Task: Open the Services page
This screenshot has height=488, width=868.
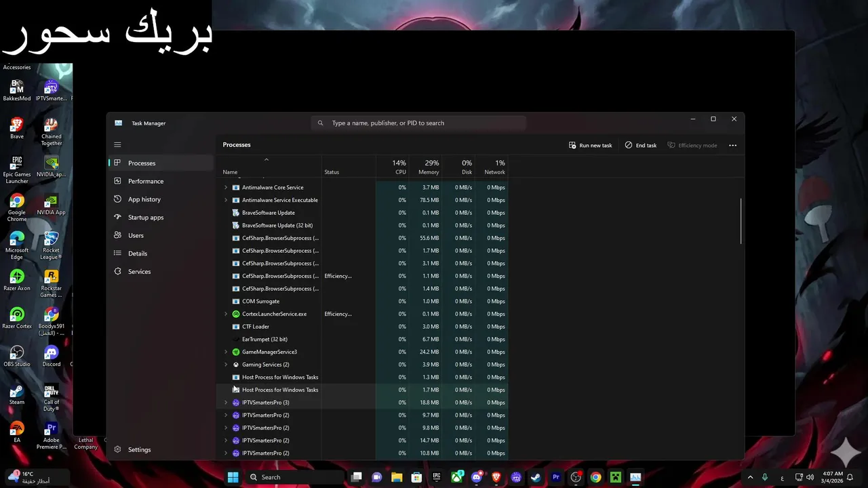Action: [161, 271]
